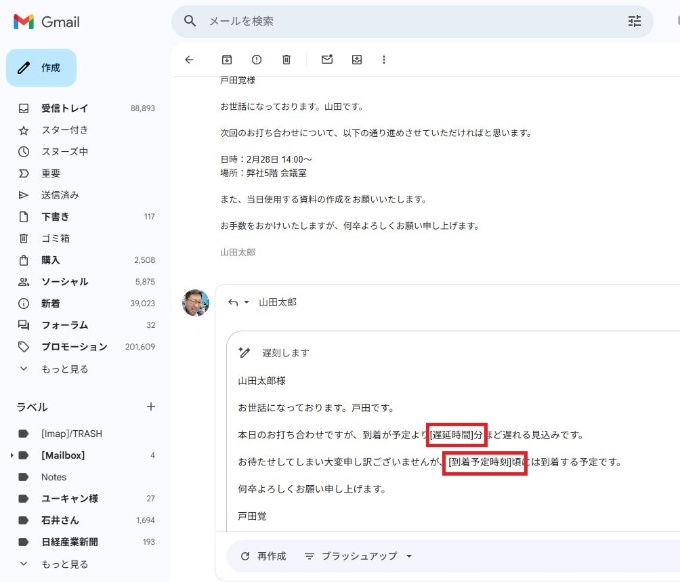The height and width of the screenshot is (582, 680).
Task: Click the bag icon beside 購入
Action: click(23, 260)
